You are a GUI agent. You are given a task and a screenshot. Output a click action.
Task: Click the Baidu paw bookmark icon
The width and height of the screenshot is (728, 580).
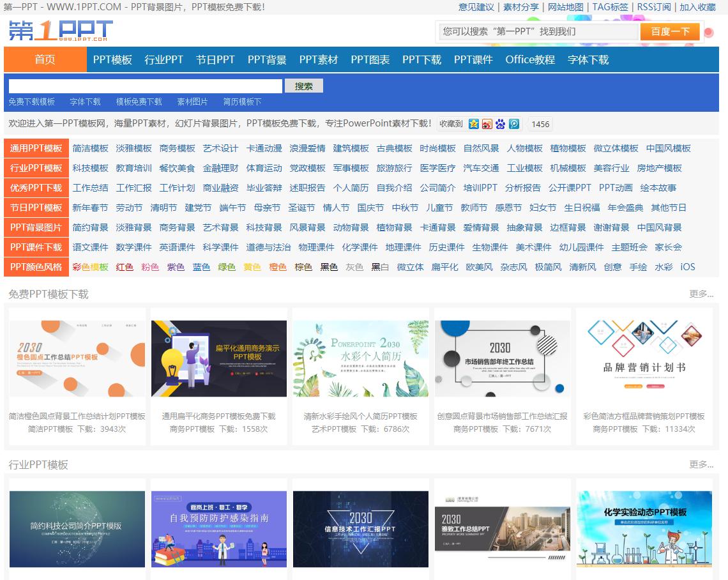(499, 124)
